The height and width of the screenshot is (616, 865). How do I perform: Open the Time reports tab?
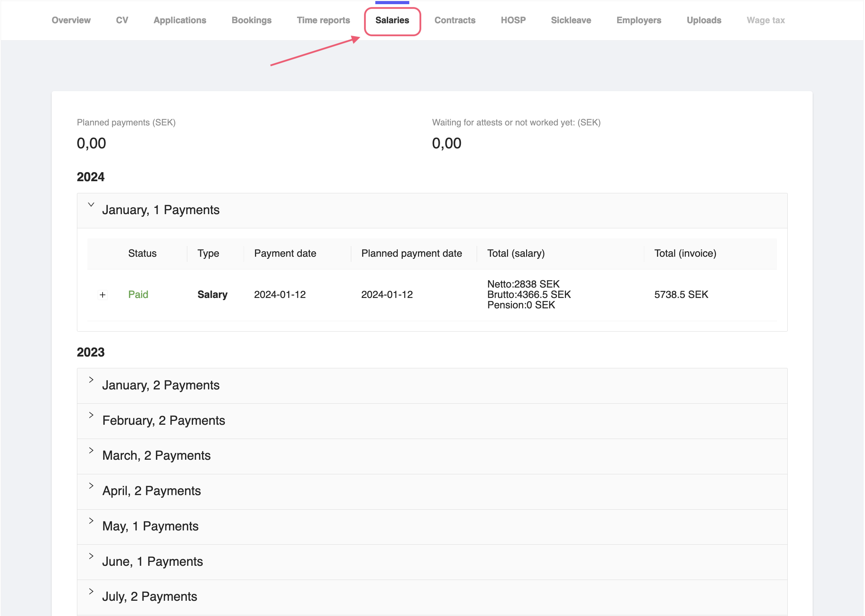click(x=323, y=20)
